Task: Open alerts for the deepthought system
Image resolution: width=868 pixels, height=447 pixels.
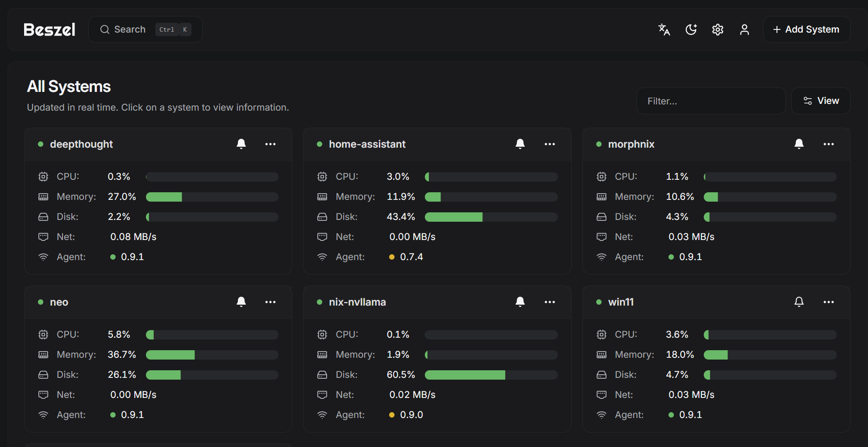Action: 241,144
